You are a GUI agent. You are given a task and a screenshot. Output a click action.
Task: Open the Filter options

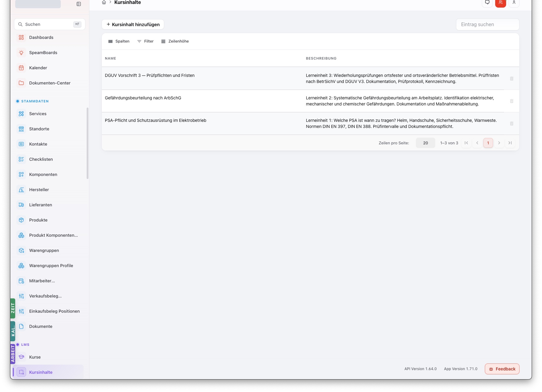tap(145, 41)
